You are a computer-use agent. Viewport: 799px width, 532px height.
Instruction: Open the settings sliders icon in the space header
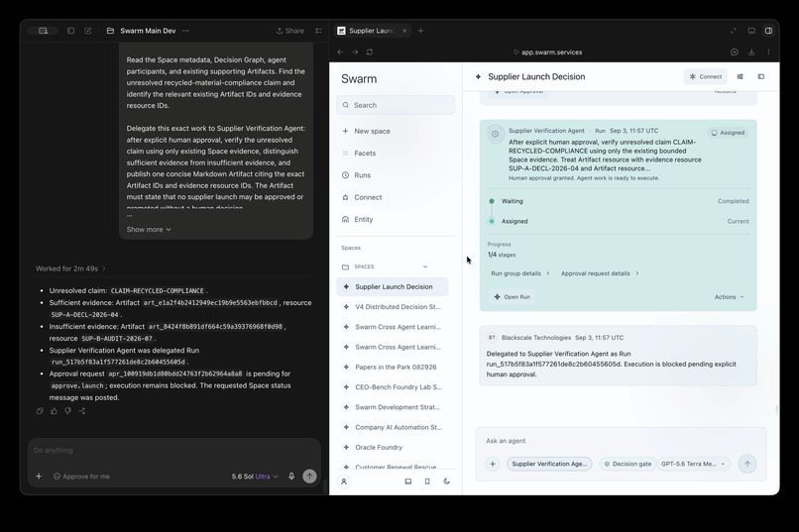click(x=740, y=77)
